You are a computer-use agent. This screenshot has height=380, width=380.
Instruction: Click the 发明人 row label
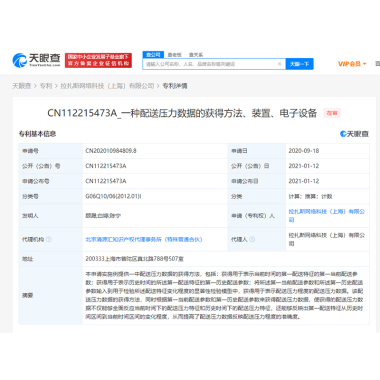[x=30, y=216]
